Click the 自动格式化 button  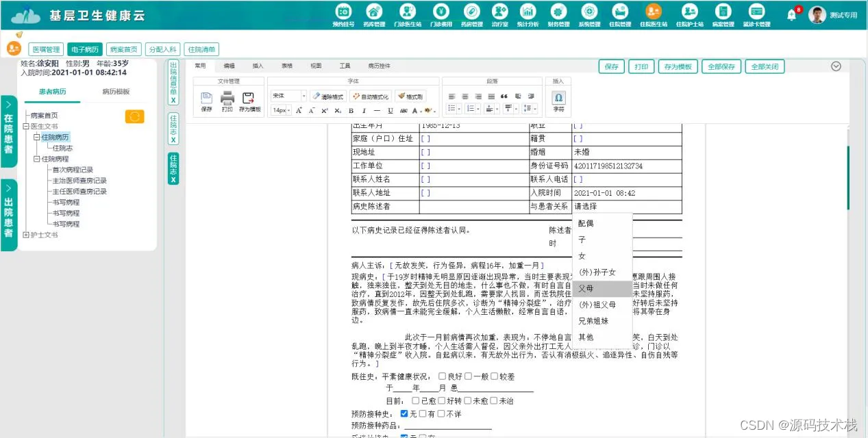(370, 96)
